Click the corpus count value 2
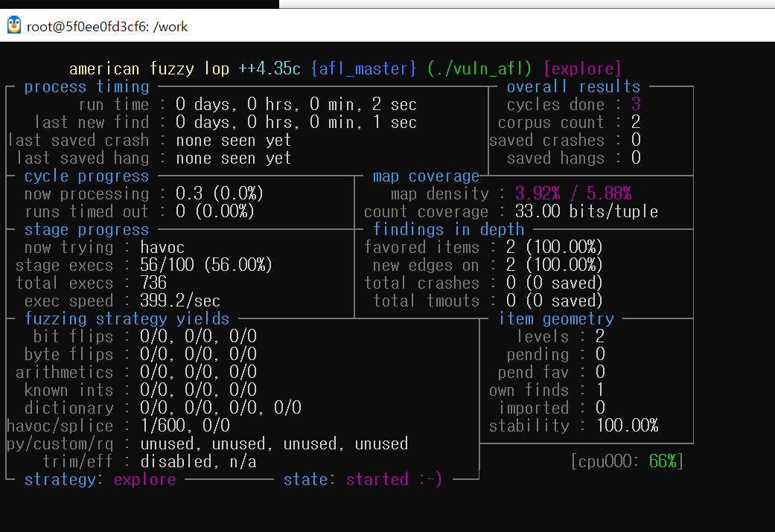Screen dimensions: 775x532 click(x=636, y=122)
